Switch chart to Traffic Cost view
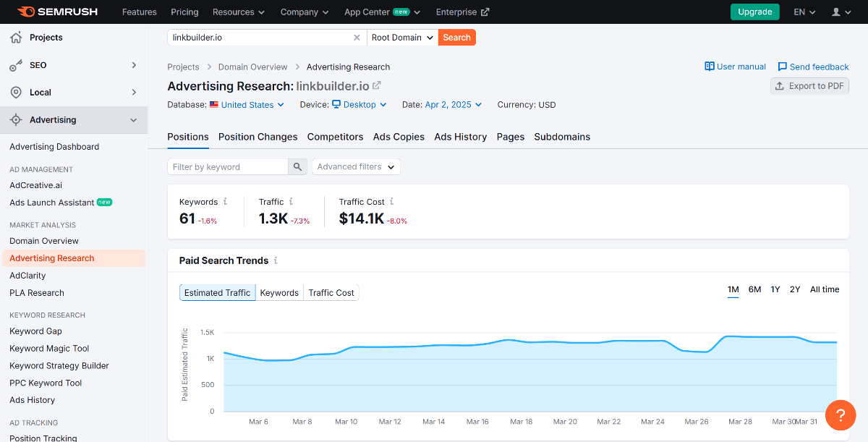 click(x=331, y=293)
